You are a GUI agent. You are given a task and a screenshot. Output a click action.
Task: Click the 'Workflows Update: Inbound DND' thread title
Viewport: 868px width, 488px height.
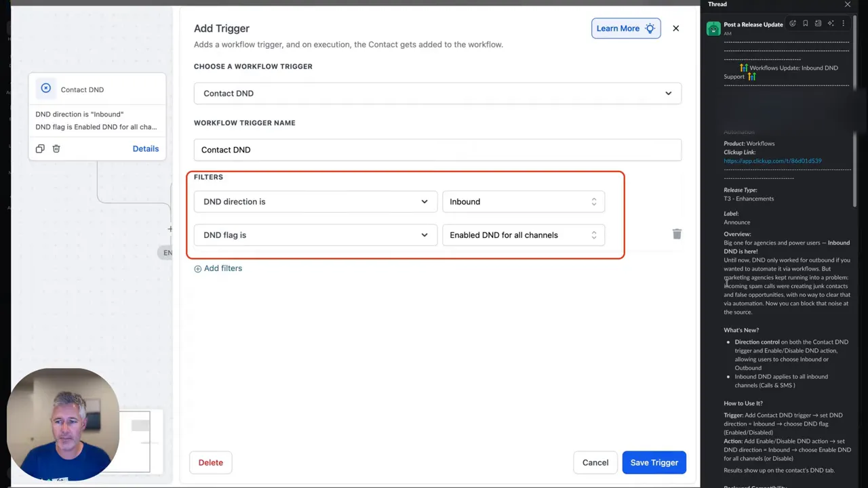point(793,68)
